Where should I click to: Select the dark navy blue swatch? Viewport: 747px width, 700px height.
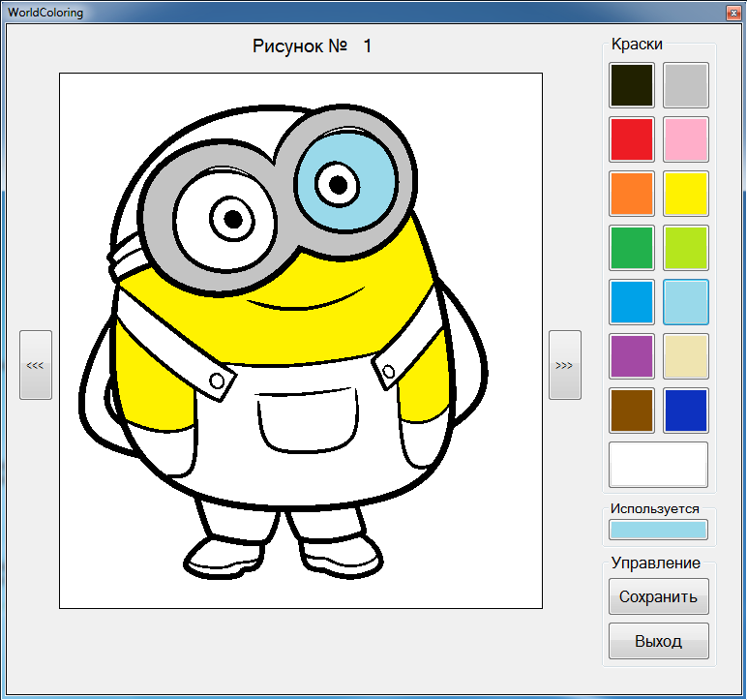(x=685, y=411)
